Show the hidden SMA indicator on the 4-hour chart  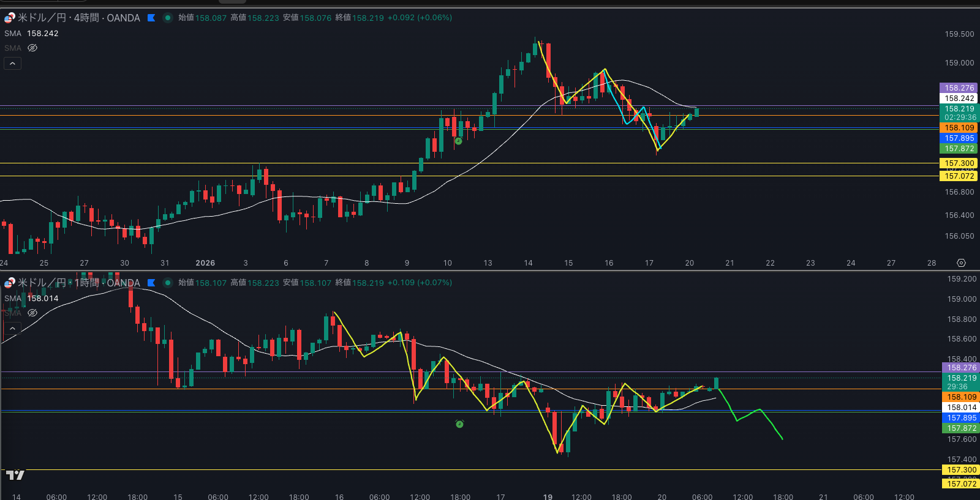point(32,48)
